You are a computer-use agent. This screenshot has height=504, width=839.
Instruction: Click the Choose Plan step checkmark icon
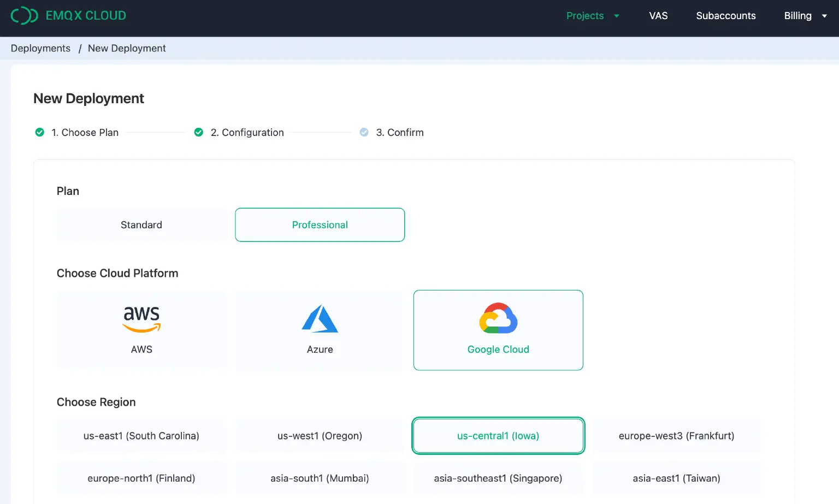coord(40,133)
